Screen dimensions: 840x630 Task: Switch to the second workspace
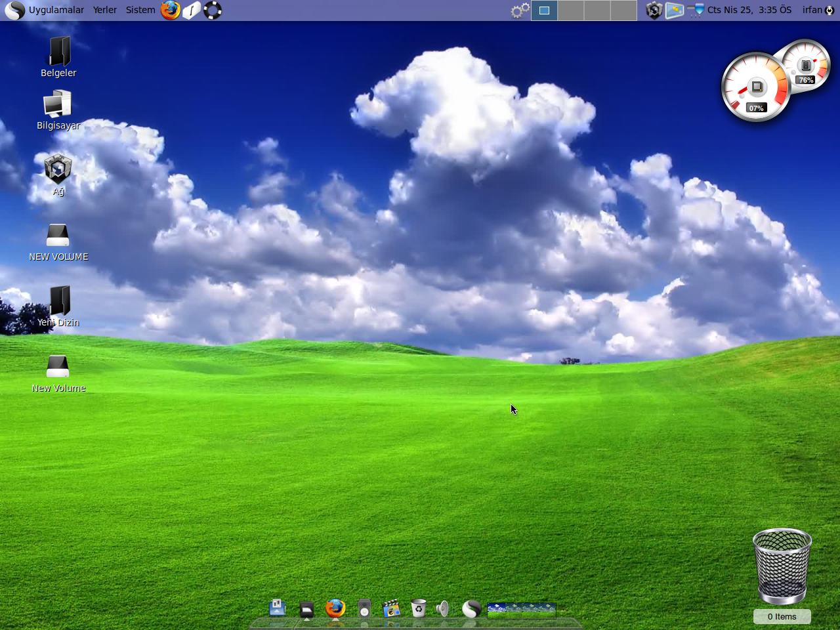point(570,10)
